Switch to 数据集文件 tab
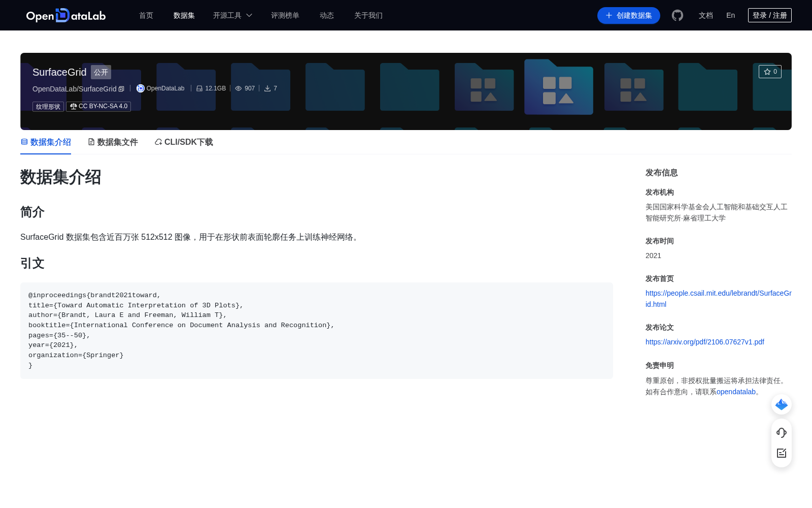812x508 pixels. click(x=113, y=142)
